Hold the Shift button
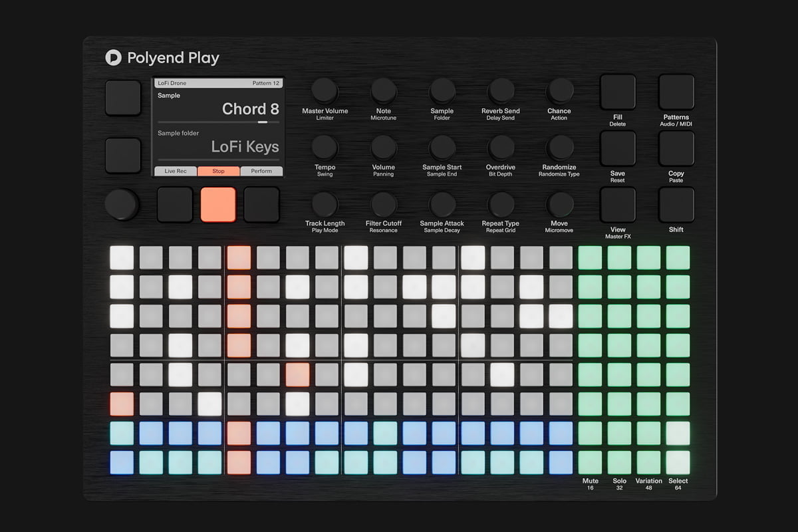 (676, 205)
